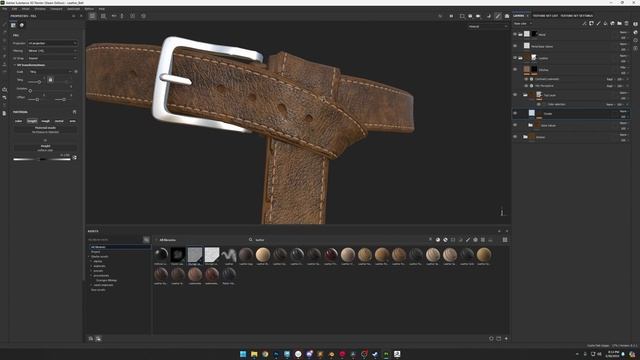Open the Scale mode dropdown

coord(51,72)
